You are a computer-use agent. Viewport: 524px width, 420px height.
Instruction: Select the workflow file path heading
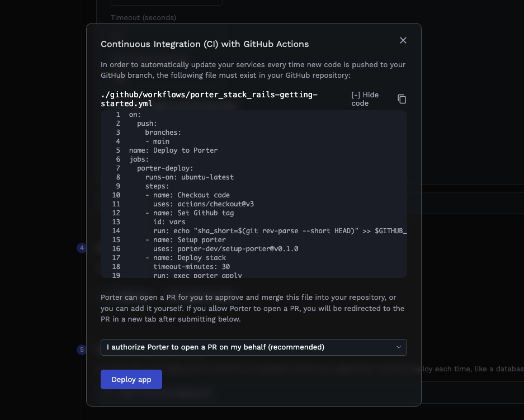click(209, 99)
